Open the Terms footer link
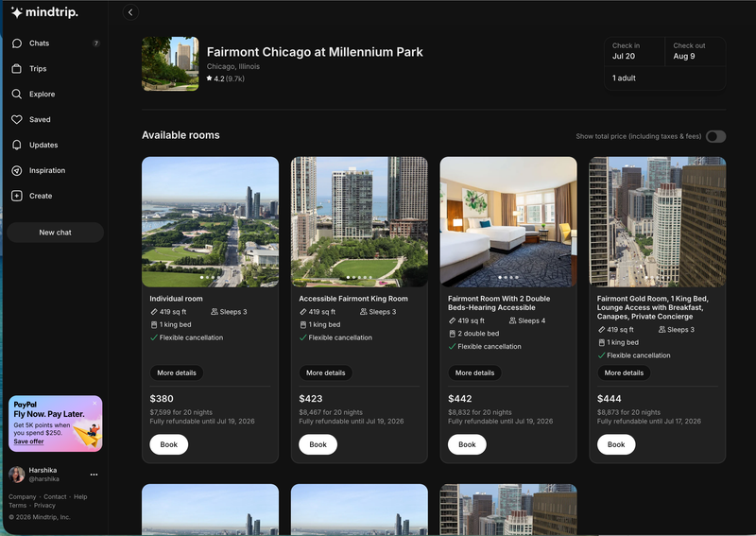This screenshot has height=536, width=756. (x=17, y=506)
